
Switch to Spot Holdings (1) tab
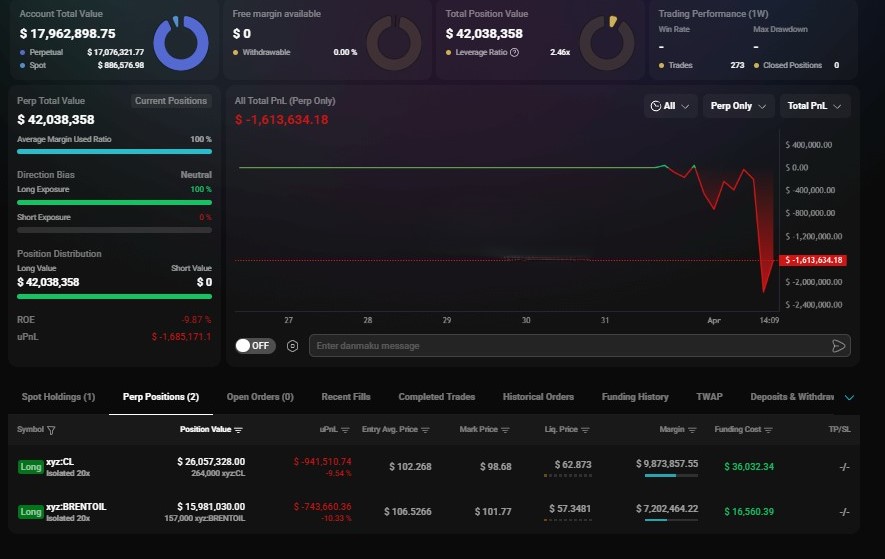coord(59,397)
